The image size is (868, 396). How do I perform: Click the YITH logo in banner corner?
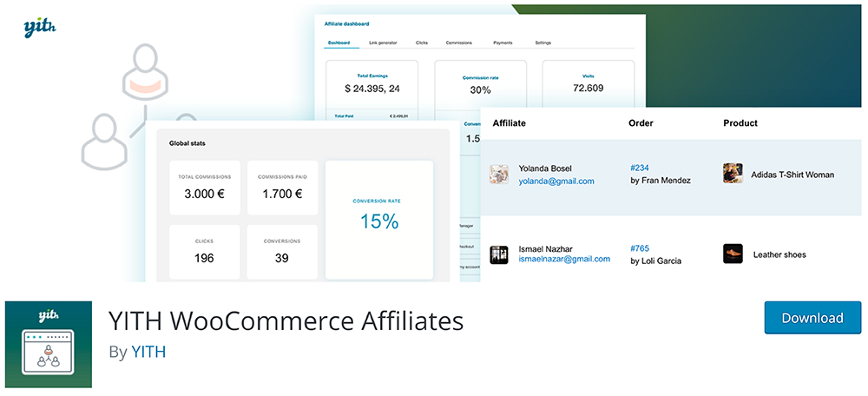point(40,29)
